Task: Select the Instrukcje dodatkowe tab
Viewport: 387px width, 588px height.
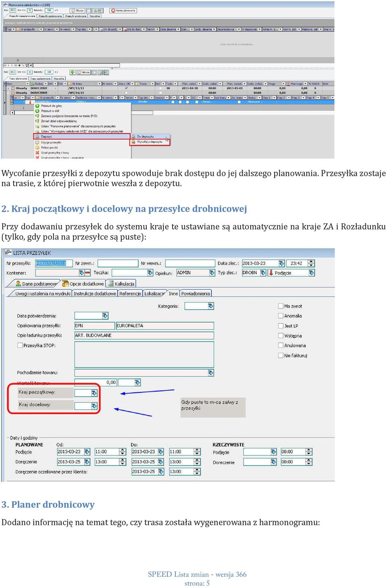Action: click(x=95, y=294)
